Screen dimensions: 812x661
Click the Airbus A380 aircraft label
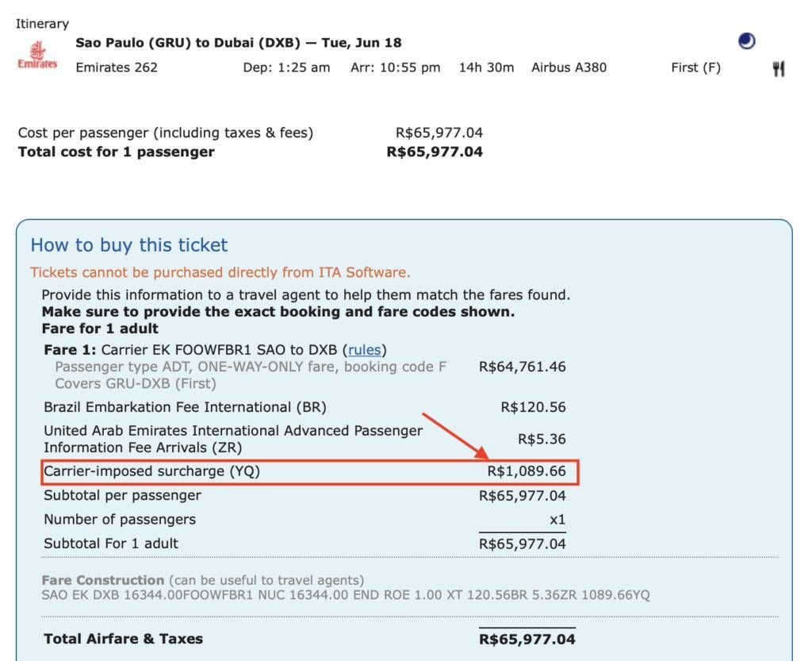tap(569, 67)
